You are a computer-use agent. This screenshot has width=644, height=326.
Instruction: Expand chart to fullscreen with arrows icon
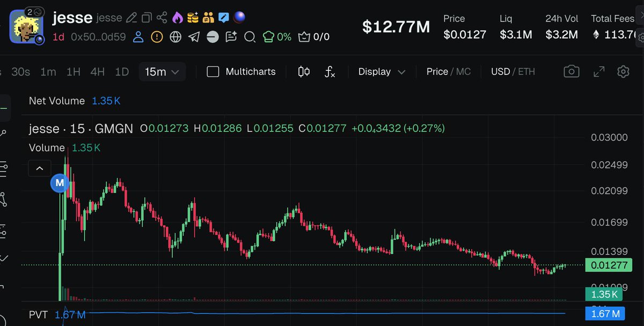tap(599, 71)
